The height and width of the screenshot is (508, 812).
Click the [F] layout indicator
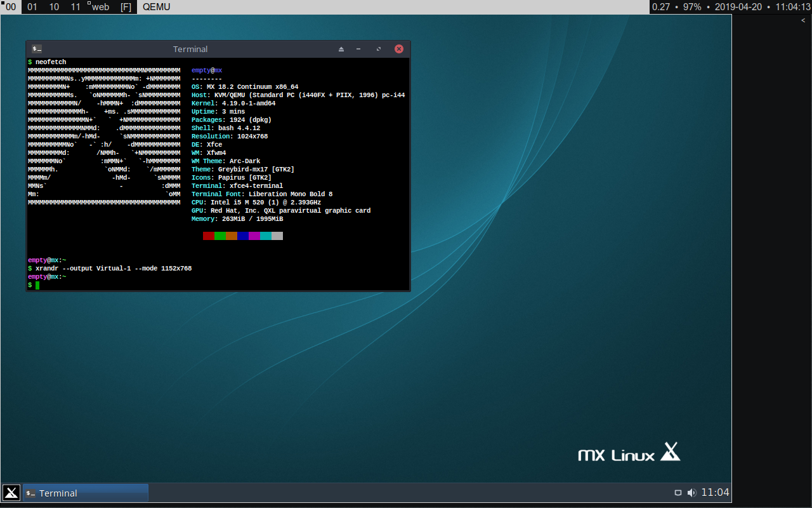tap(126, 7)
